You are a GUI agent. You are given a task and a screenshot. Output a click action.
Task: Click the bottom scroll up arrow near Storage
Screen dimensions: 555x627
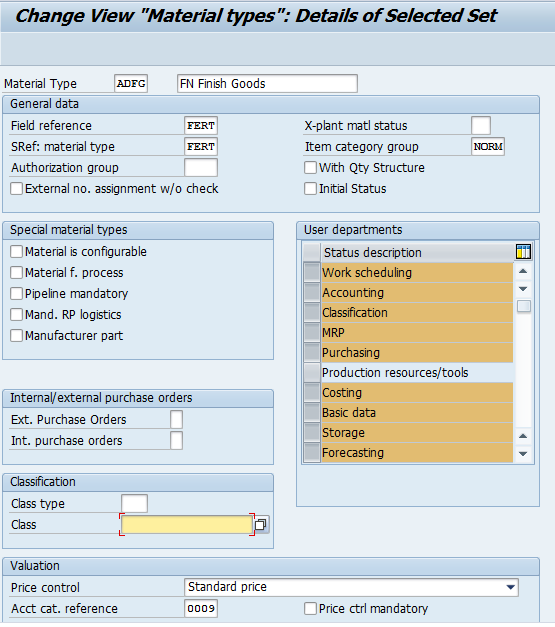coord(523,436)
